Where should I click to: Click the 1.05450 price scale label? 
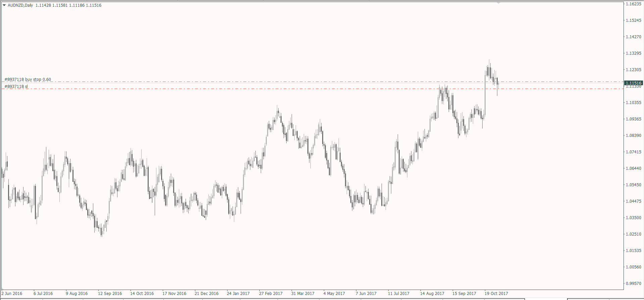coord(634,185)
